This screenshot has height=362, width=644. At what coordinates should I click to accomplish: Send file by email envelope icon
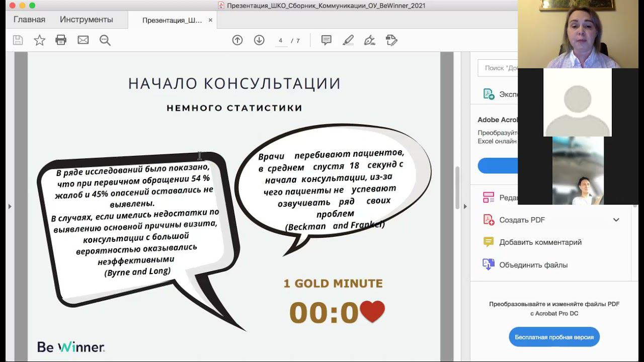pos(83,40)
